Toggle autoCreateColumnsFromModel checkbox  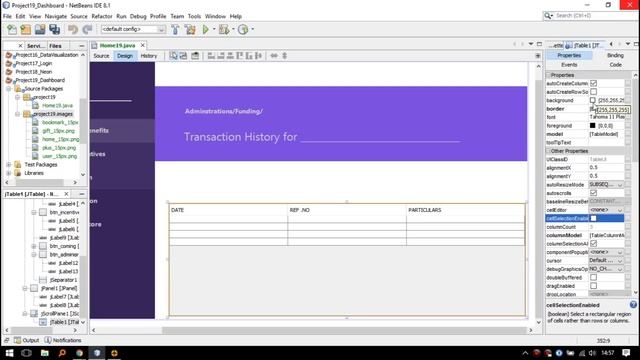[x=593, y=83]
